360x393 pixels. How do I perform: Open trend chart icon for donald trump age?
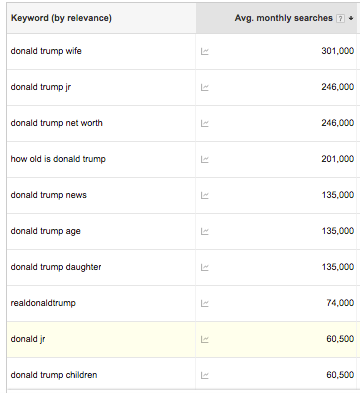pyautogui.click(x=205, y=231)
